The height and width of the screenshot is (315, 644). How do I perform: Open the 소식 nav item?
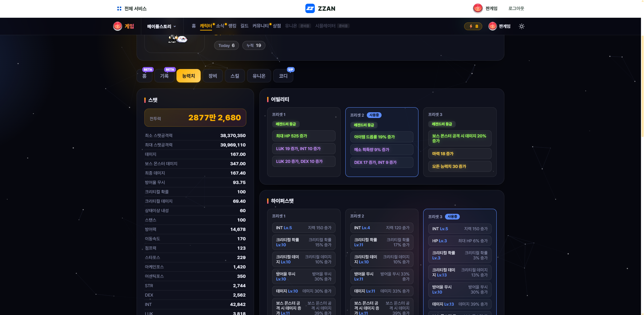pos(220,26)
